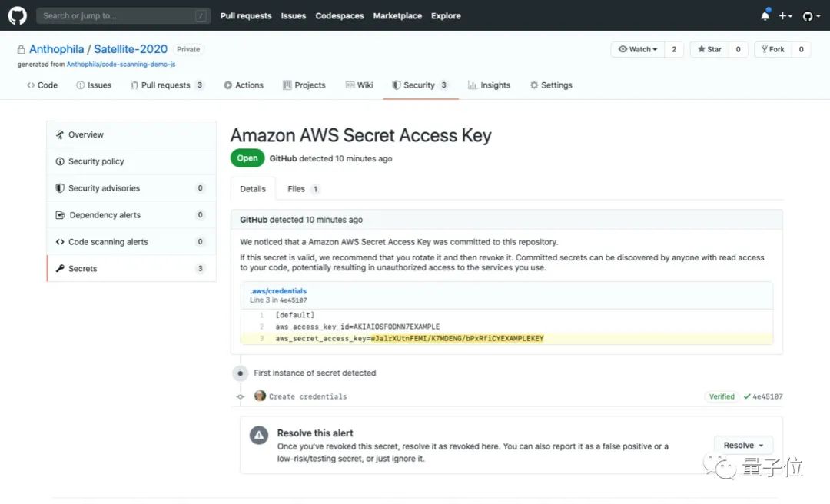The height and width of the screenshot is (504, 830).
Task: Open the .aws/credentials file link
Action: coord(278,290)
